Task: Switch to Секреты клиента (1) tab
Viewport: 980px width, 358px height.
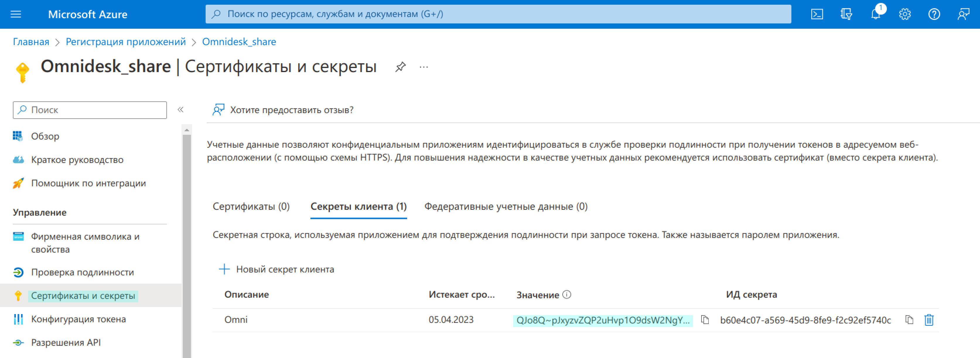Action: click(358, 207)
